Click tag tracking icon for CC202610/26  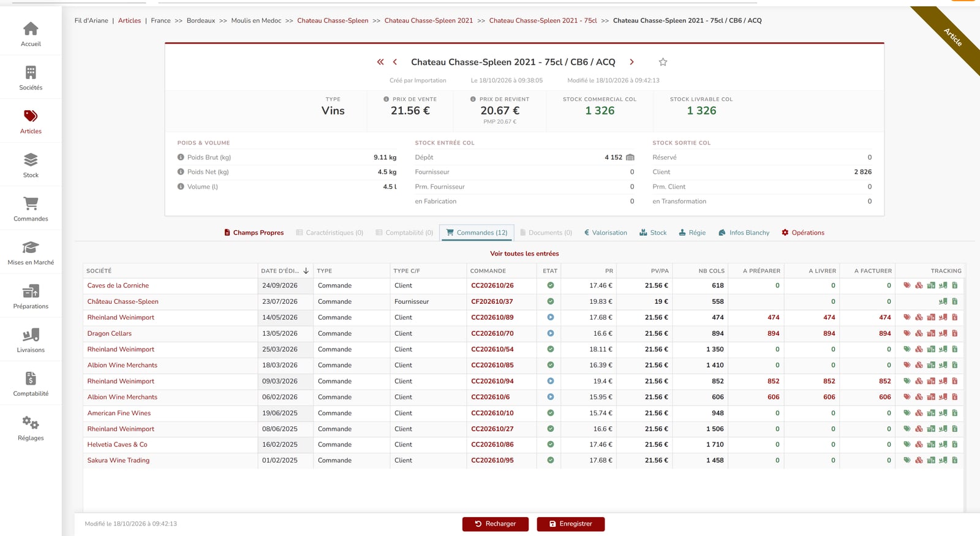(907, 285)
